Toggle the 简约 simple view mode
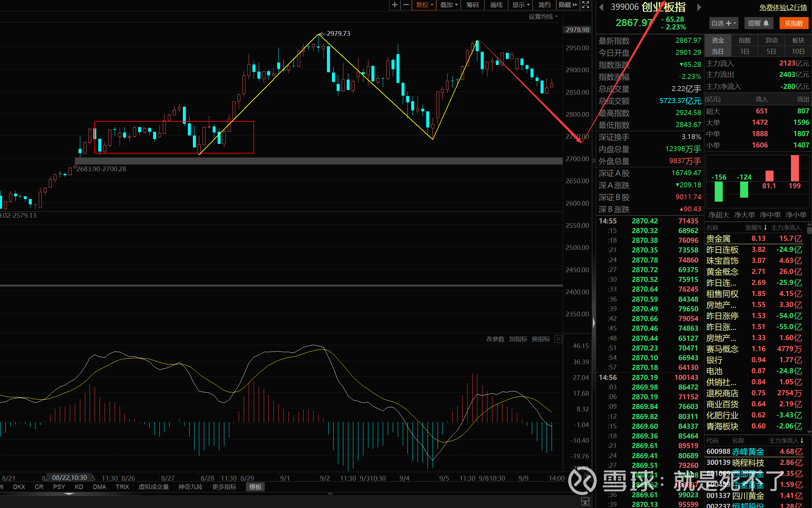This screenshot has height=508, width=812. [x=544, y=5]
